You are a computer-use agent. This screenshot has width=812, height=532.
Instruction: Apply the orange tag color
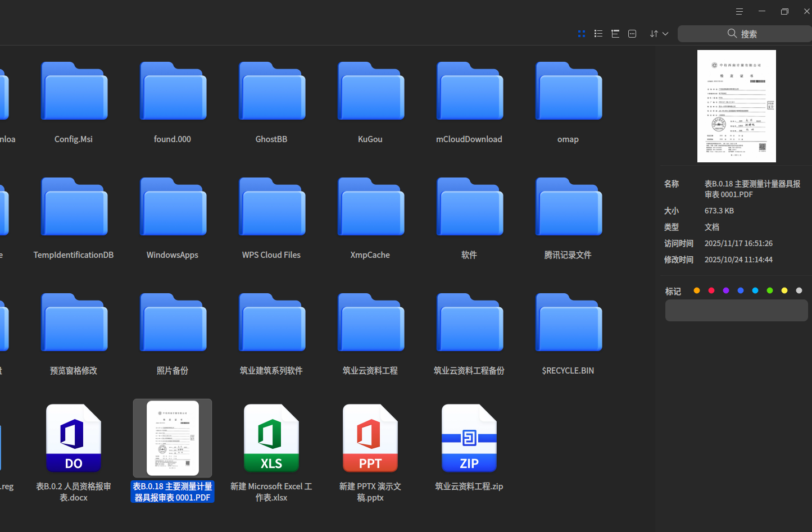pyautogui.click(x=697, y=290)
